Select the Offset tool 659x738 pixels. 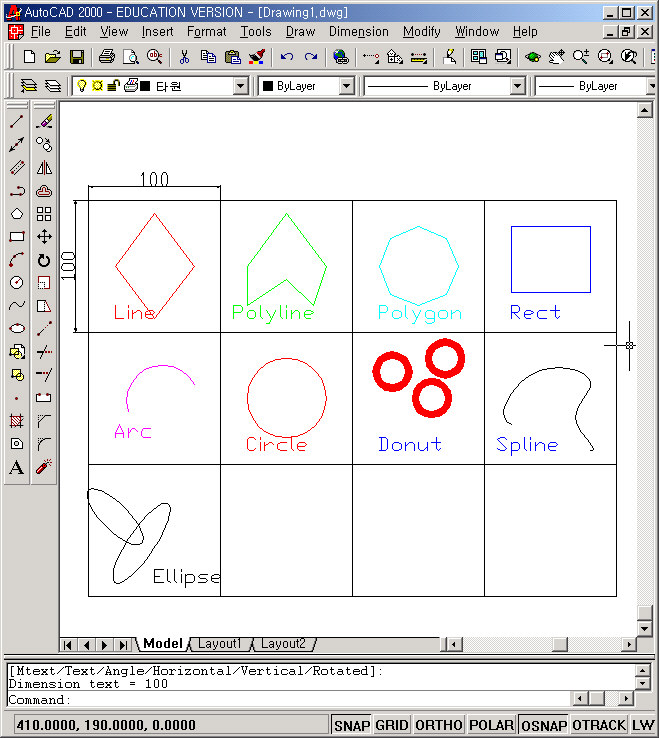point(44,191)
